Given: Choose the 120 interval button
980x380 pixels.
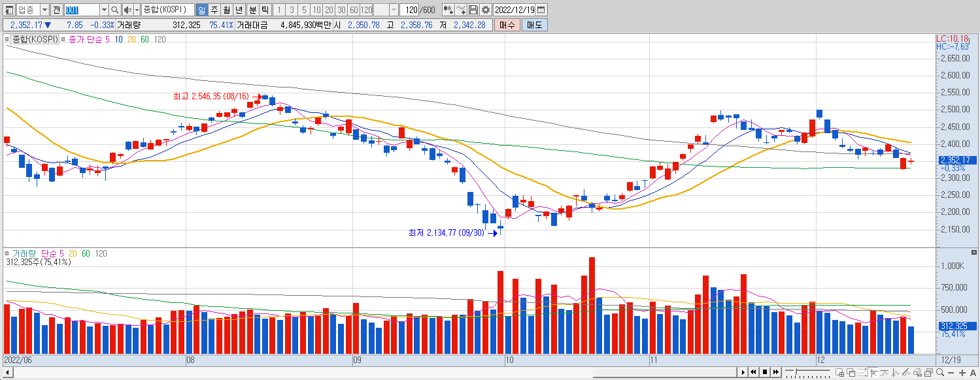Looking at the screenshot, I should pyautogui.click(x=366, y=10).
